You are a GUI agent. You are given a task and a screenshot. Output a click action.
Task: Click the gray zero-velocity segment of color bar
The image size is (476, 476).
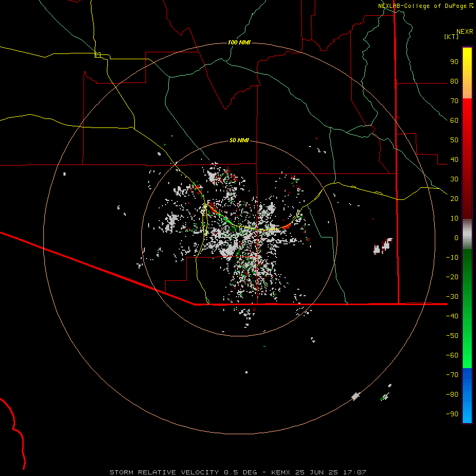tap(467, 234)
